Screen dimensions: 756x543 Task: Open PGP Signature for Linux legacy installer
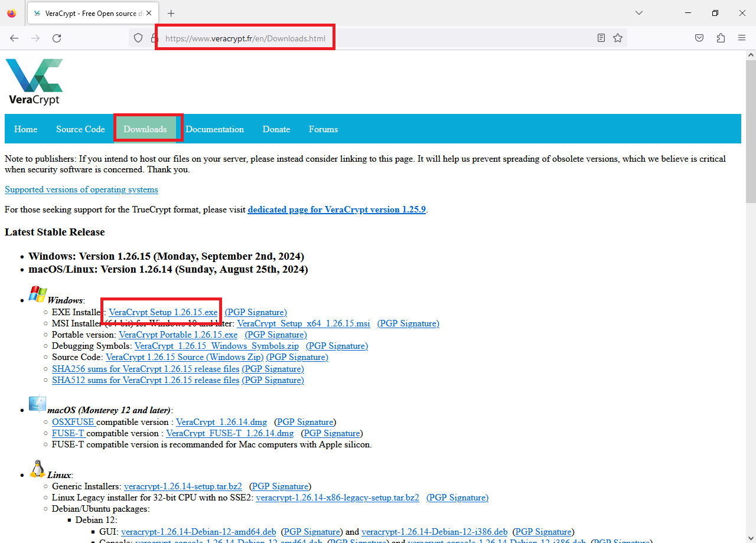point(458,498)
